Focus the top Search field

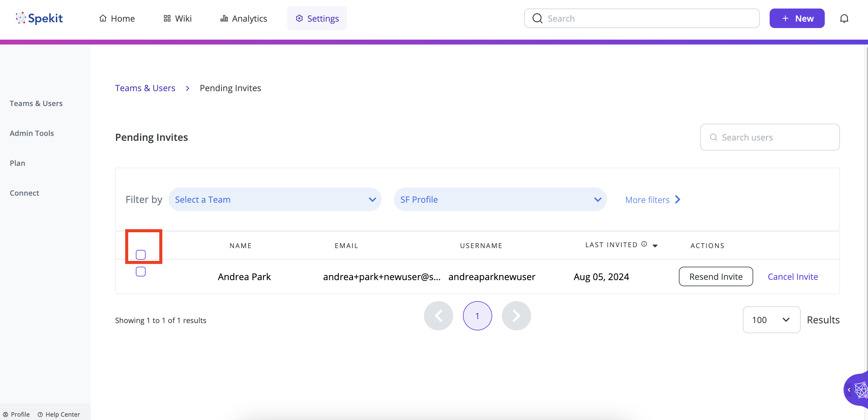click(x=642, y=19)
